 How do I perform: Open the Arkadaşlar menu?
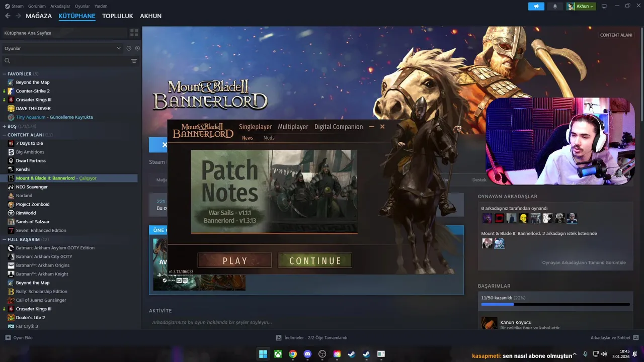[x=60, y=6]
